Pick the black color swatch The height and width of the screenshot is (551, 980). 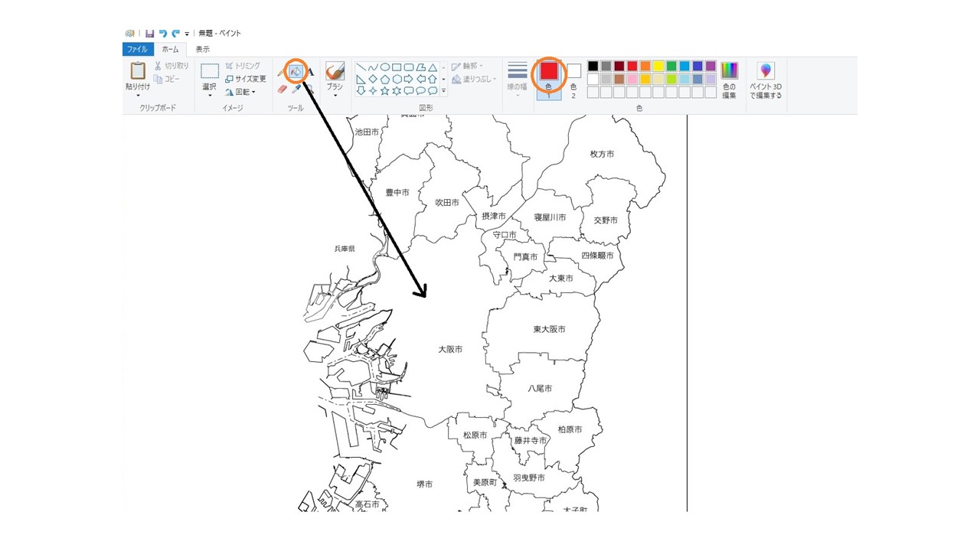tap(593, 67)
